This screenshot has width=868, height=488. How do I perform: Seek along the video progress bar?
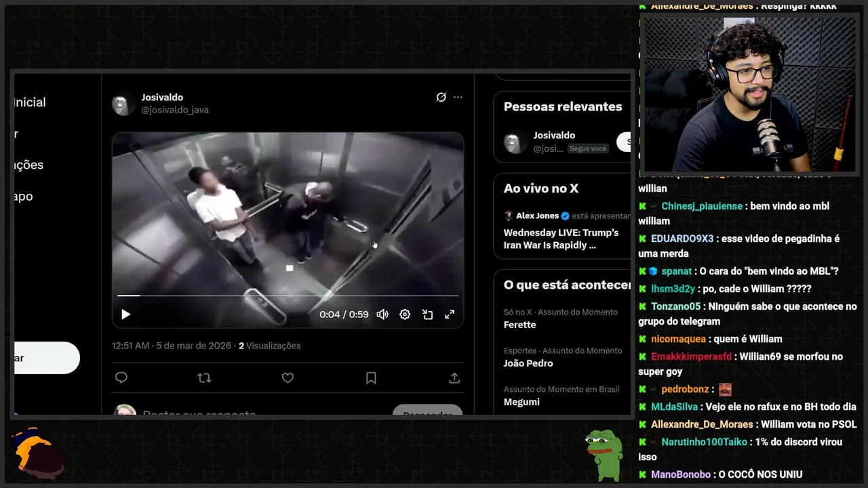(x=288, y=296)
